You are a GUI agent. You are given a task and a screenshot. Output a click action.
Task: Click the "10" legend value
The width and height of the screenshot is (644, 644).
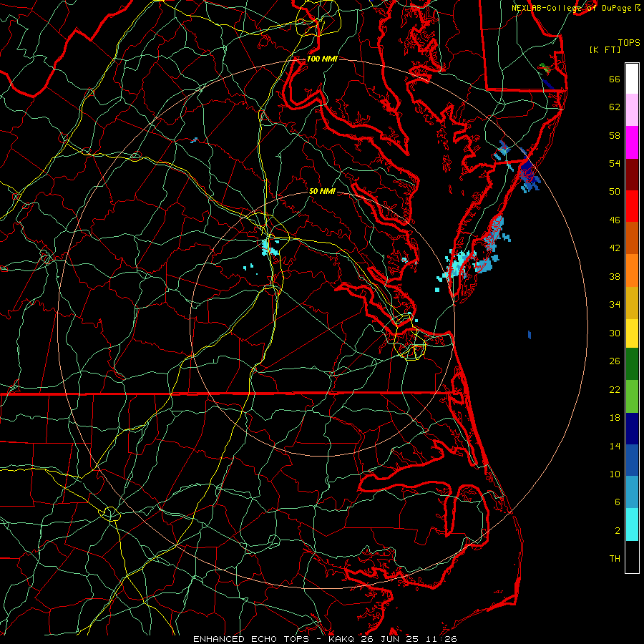point(615,474)
